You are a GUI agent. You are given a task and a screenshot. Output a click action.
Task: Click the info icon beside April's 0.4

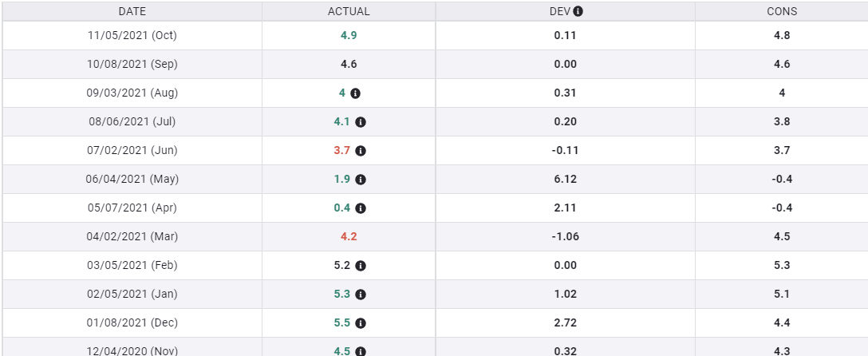pyautogui.click(x=361, y=208)
